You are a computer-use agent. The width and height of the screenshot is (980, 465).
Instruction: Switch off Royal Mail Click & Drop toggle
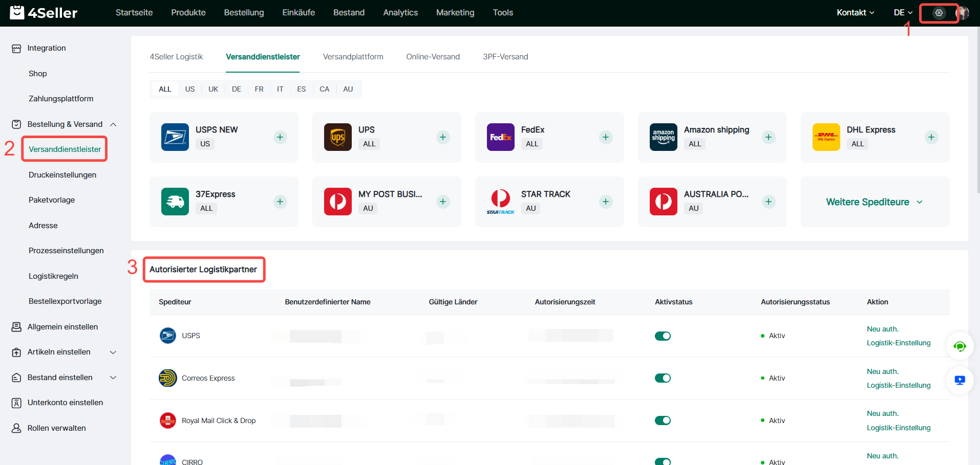[x=663, y=420]
